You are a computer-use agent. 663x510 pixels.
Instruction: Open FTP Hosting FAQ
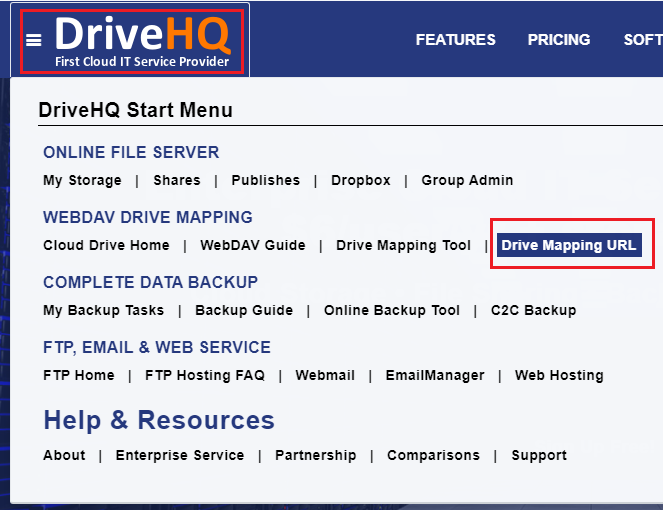205,375
